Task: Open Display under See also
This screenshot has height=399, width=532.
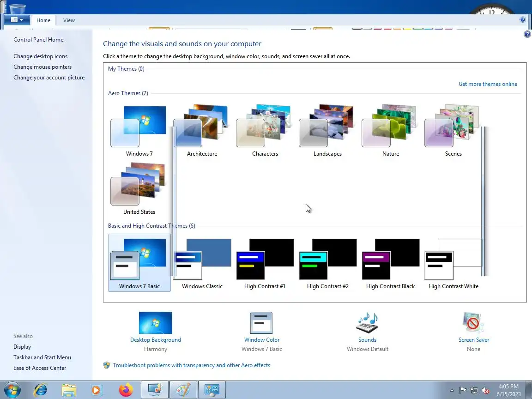Action: (22, 346)
